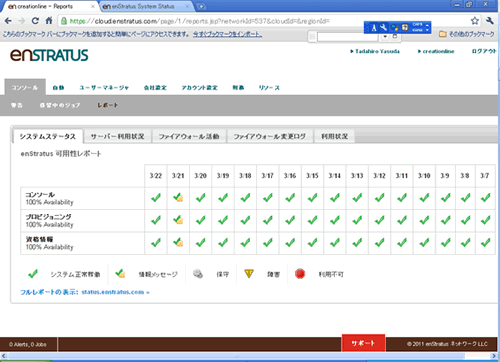The height and width of the screenshot is (362, 500).
Task: Open the status.enstratus.com full report link
Action: [115, 292]
